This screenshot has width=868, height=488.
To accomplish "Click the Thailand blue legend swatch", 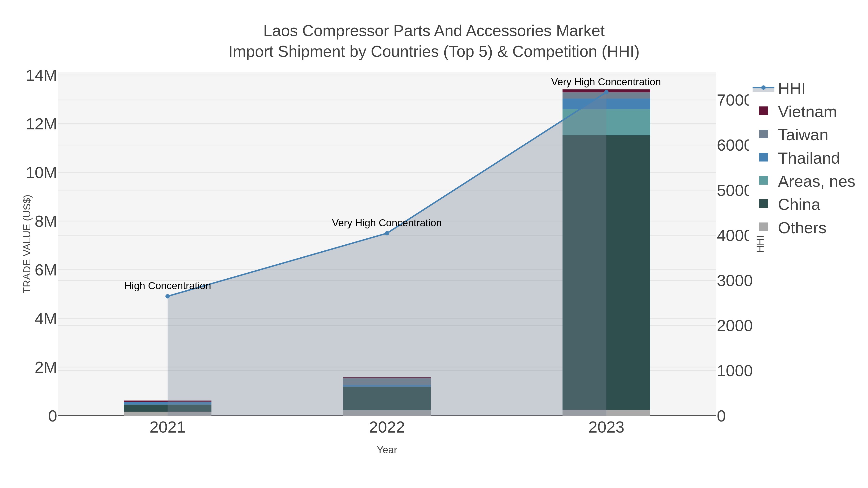I will (764, 157).
